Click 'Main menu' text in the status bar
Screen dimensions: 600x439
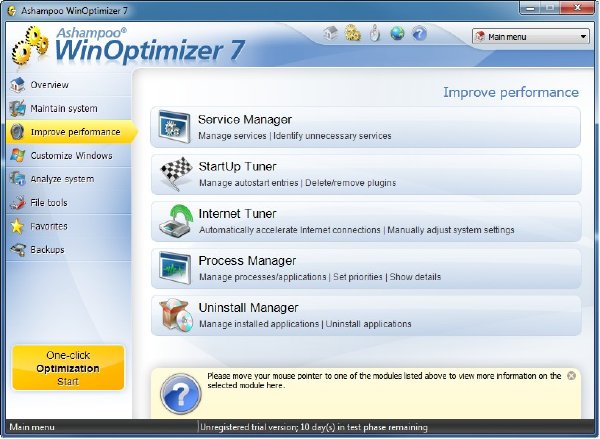point(32,427)
